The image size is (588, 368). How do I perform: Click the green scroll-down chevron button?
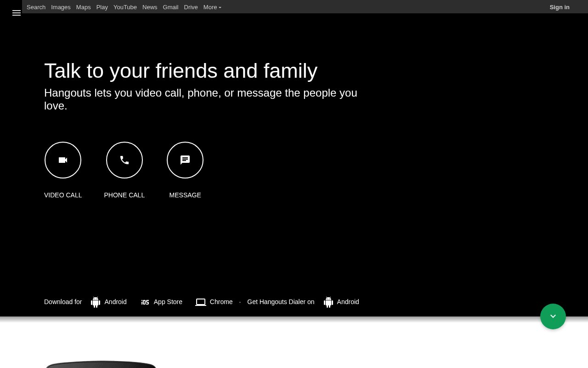[x=553, y=316]
